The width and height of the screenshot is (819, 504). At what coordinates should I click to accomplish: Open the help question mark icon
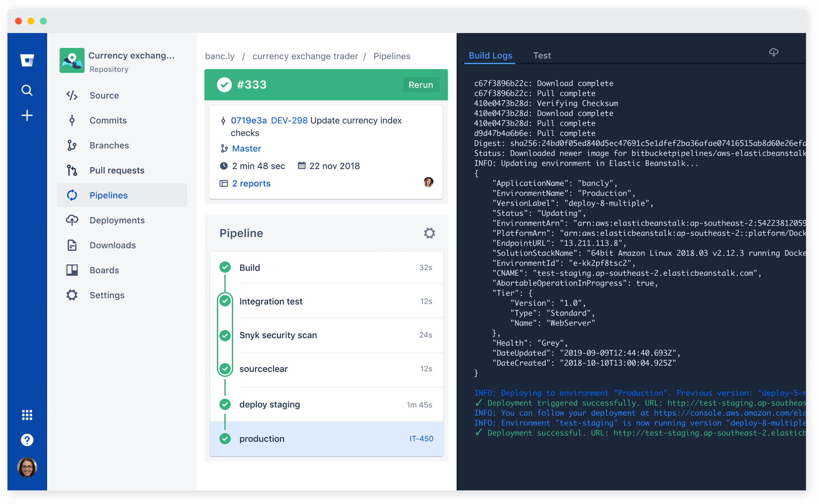click(27, 440)
